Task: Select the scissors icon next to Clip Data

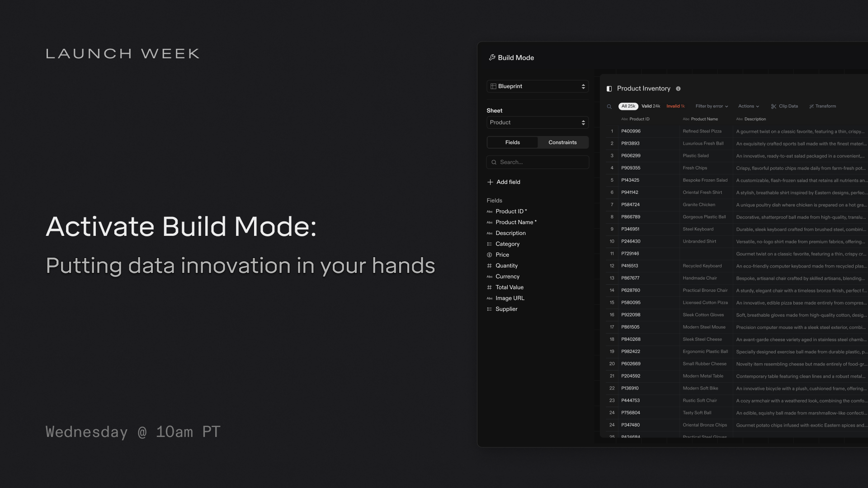Action: point(774,106)
